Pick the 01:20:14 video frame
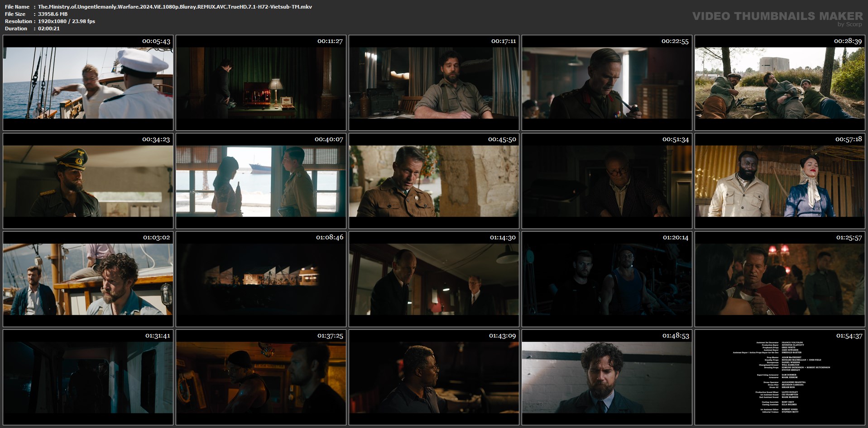868x428 pixels. [607, 279]
